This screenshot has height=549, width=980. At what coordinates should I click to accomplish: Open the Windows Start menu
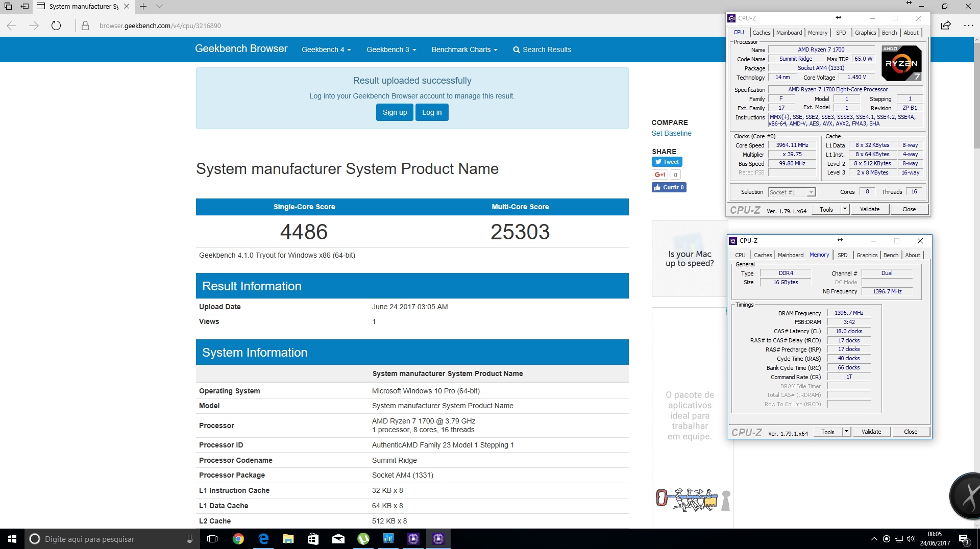[x=12, y=539]
